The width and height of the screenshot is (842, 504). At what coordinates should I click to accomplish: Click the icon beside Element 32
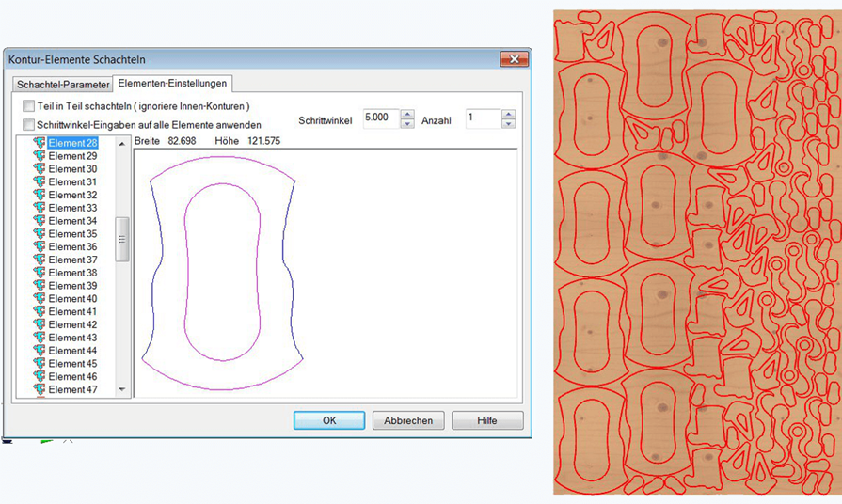pos(40,195)
